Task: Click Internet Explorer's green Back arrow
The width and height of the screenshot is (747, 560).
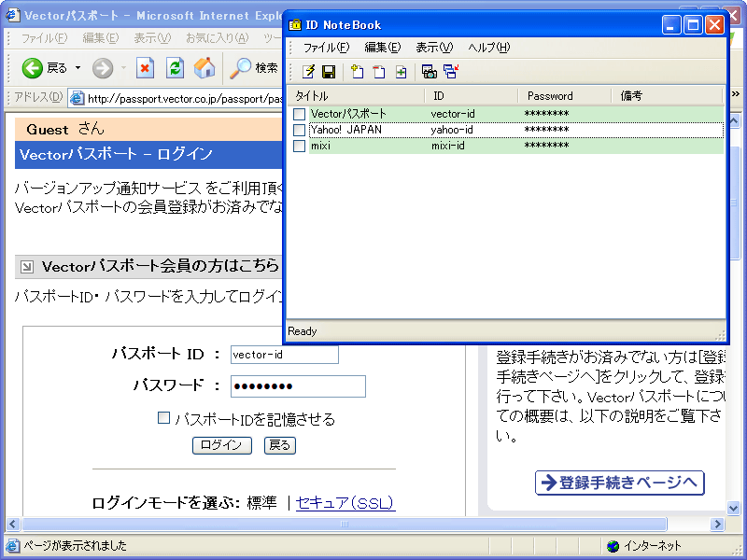Action: click(x=33, y=68)
